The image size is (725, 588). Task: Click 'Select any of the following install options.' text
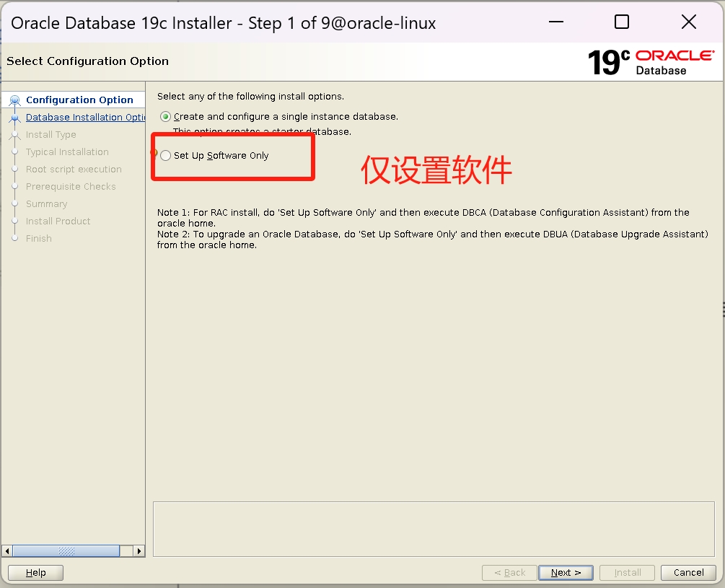tap(250, 96)
